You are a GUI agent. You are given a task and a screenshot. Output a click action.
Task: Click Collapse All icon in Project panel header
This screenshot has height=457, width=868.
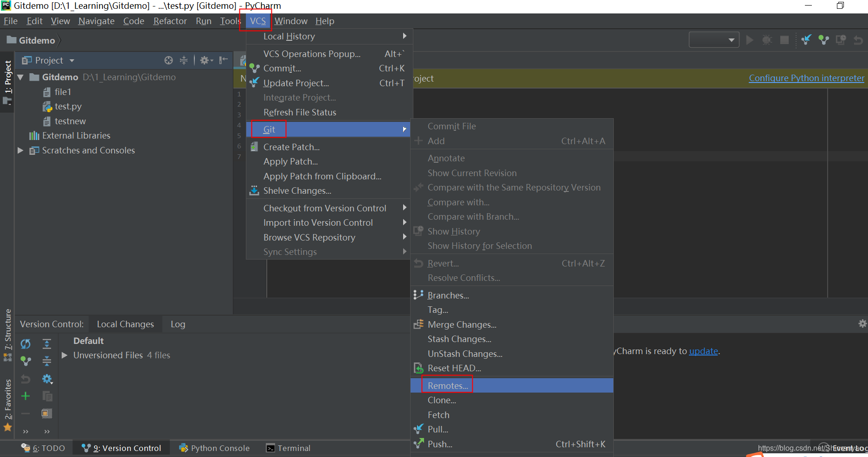point(184,60)
